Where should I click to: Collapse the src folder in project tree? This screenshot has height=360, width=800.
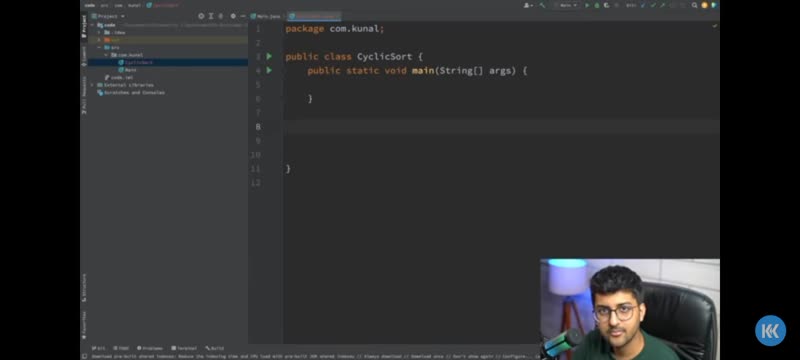tap(99, 47)
